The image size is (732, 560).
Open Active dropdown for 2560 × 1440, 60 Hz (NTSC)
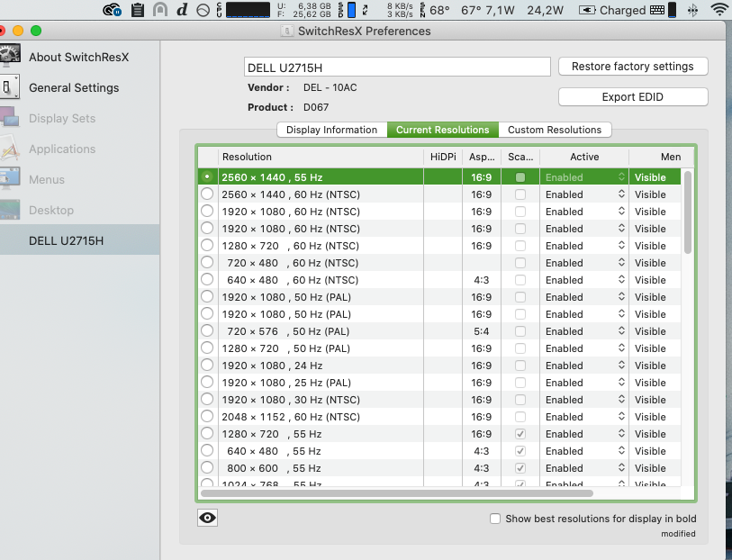click(584, 194)
